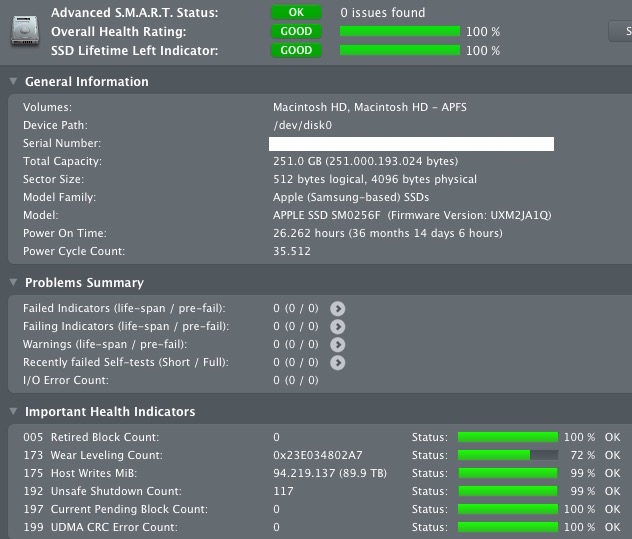This screenshot has height=539, width=632.
Task: Collapse Problems Summary disclosure triangle
Action: pos(13,283)
